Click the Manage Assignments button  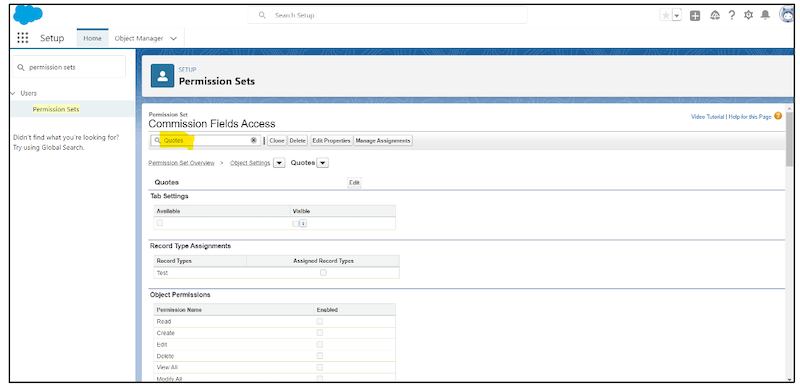(x=383, y=140)
